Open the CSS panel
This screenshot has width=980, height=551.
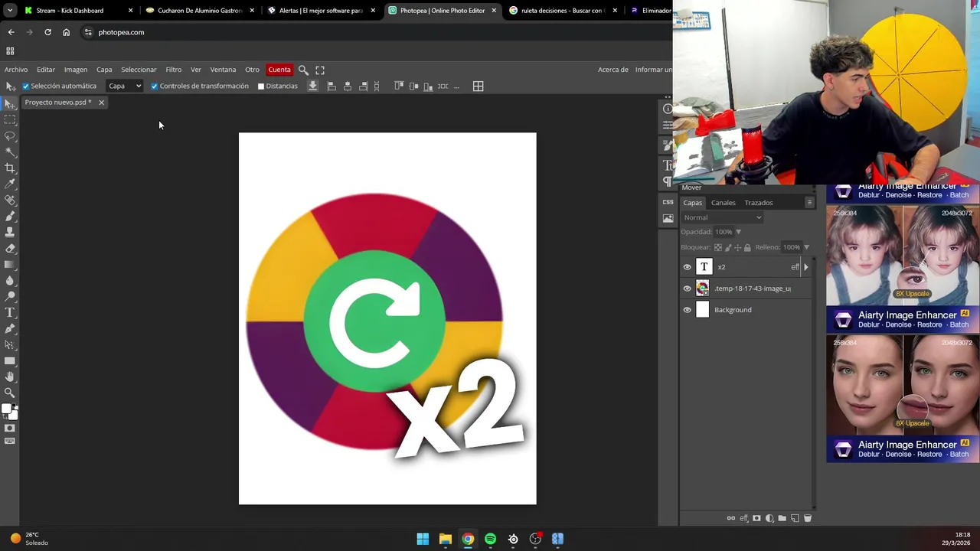pos(668,202)
